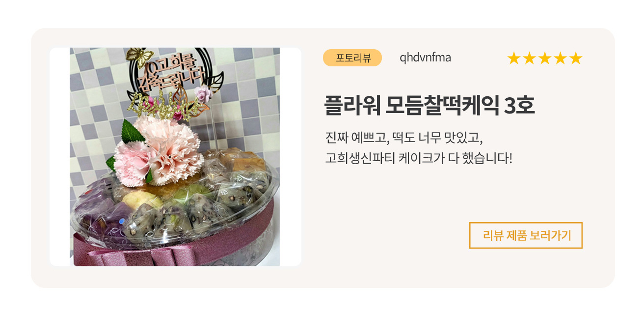Image resolution: width=644 pixels, height=315 pixels.
Task: Click the second yellow rating star
Action: 529,58
